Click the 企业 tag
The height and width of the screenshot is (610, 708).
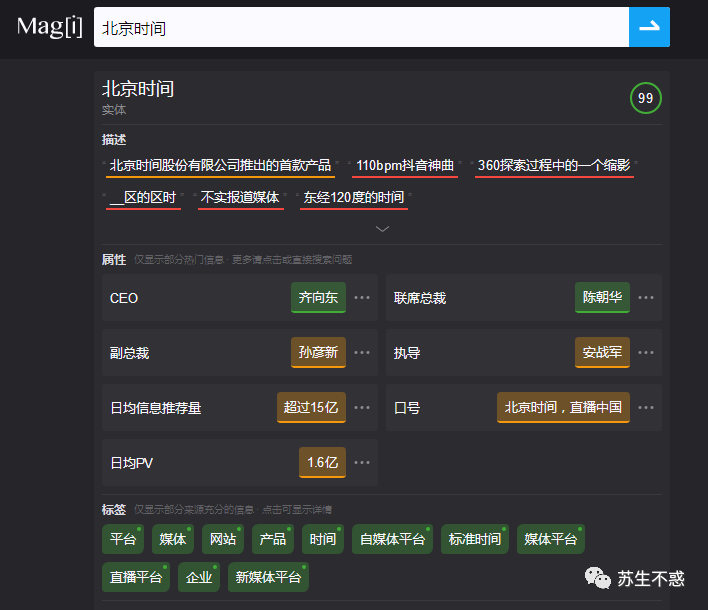(199, 577)
